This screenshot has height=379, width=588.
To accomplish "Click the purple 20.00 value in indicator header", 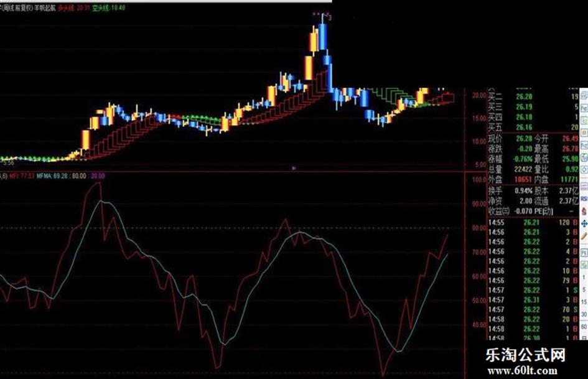I will [x=98, y=175].
